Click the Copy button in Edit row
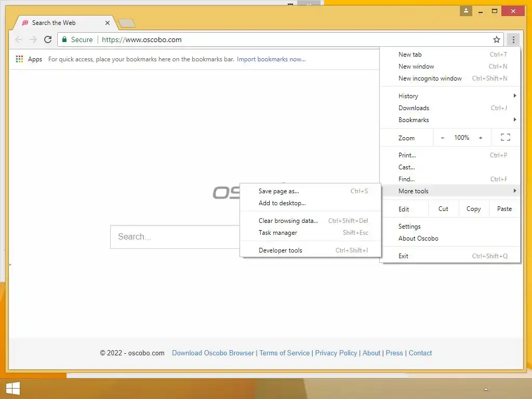532x399 pixels. coord(473,209)
